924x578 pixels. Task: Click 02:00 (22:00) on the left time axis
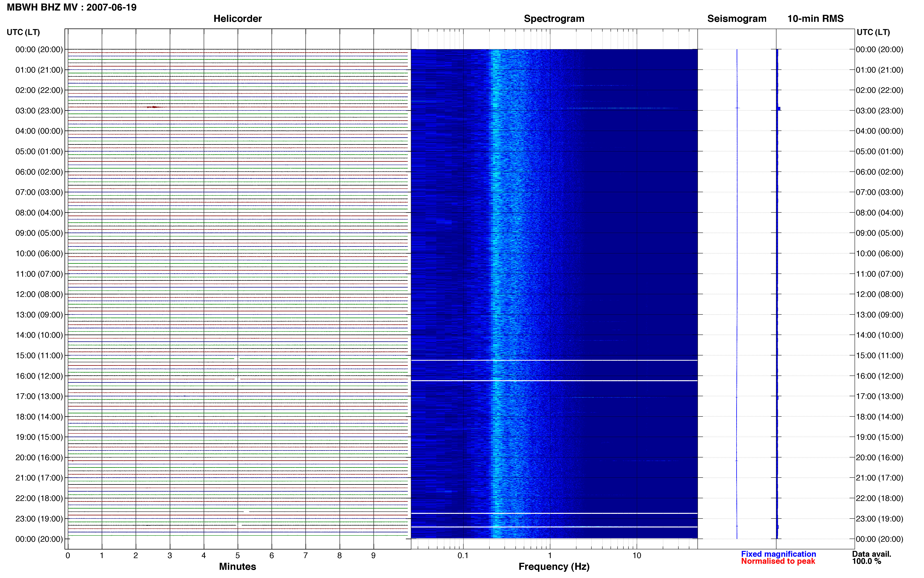click(39, 90)
